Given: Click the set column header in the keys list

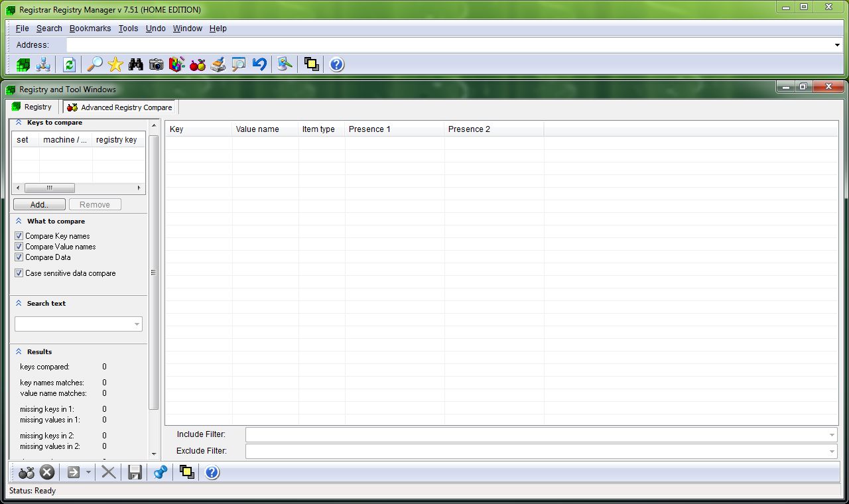Looking at the screenshot, I should coord(25,140).
